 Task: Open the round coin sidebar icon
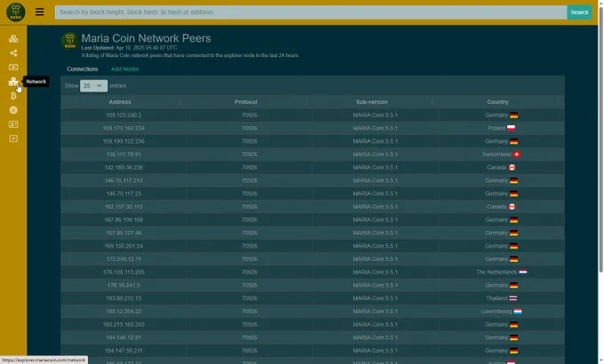(13, 110)
